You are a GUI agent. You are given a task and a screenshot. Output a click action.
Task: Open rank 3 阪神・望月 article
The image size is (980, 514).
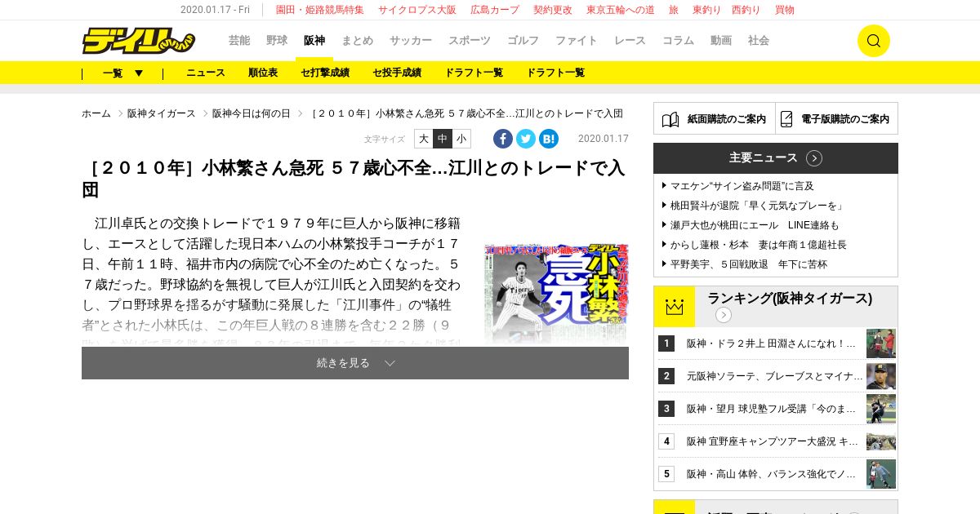771,409
